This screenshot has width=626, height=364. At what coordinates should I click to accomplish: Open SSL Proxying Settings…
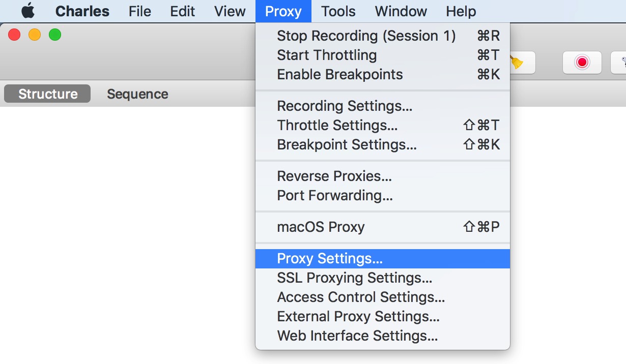tap(383, 278)
